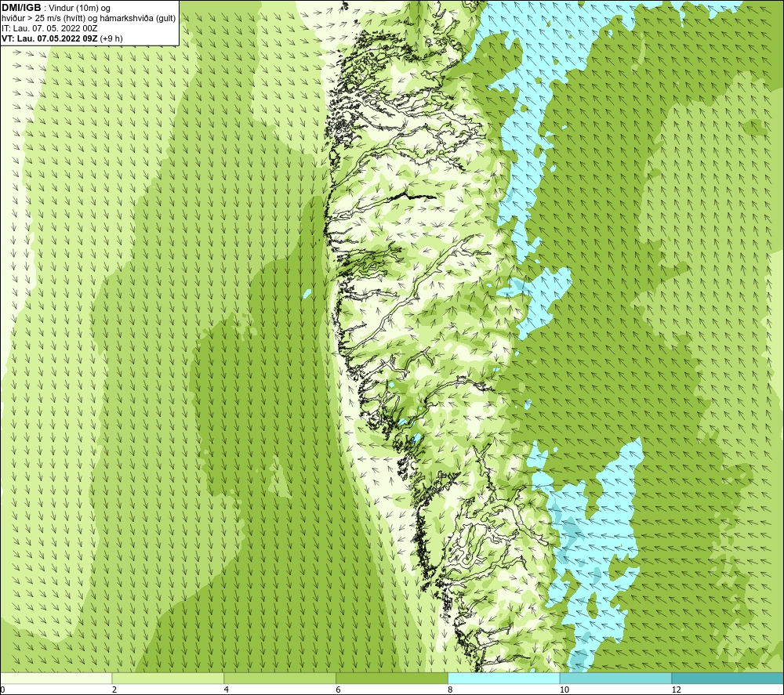Click the 4–6 m/s green swatch
Image resolution: width=784 pixels, height=695 pixels.
point(280,678)
